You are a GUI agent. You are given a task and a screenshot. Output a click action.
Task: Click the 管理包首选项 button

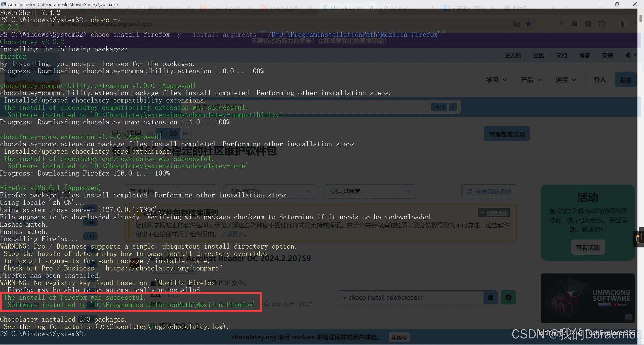(x=507, y=134)
